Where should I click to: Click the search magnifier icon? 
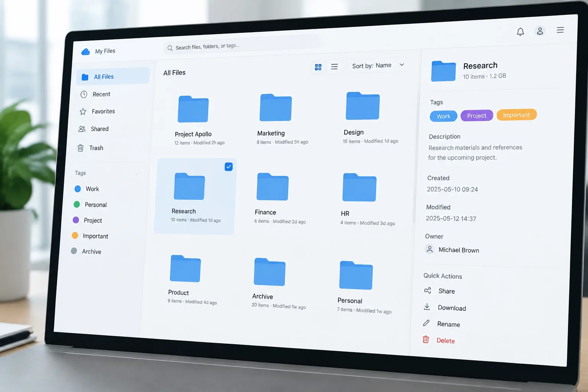tap(170, 48)
